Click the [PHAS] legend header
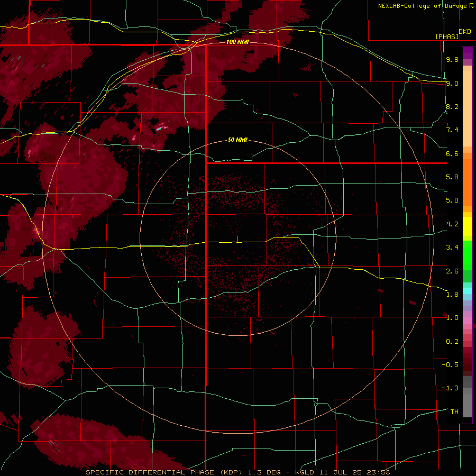The width and height of the screenshot is (476, 476). click(x=447, y=36)
